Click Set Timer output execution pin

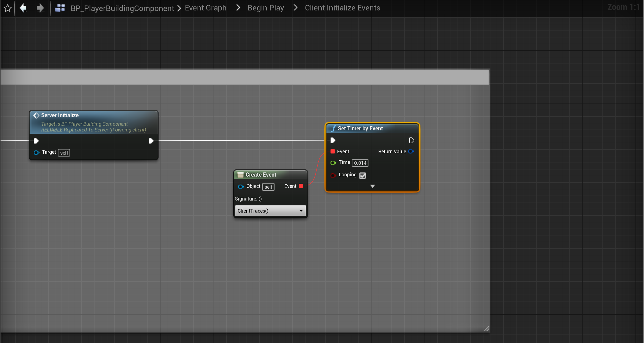click(411, 140)
